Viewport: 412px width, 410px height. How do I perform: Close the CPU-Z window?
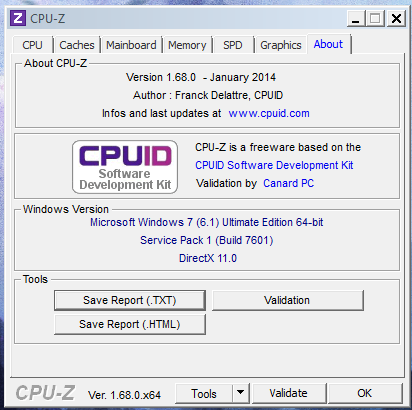pos(396,18)
